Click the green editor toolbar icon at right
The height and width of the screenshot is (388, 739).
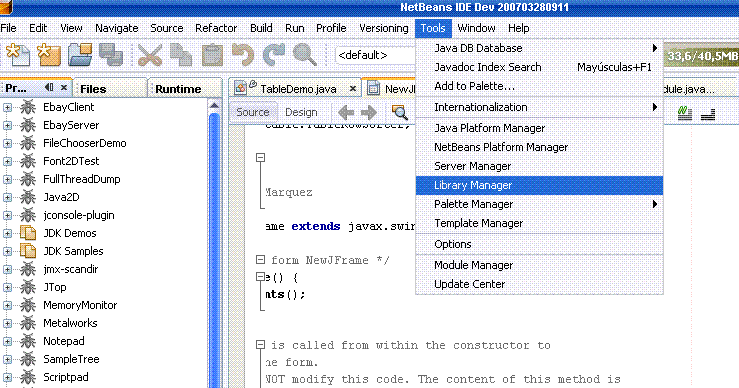pyautogui.click(x=684, y=113)
